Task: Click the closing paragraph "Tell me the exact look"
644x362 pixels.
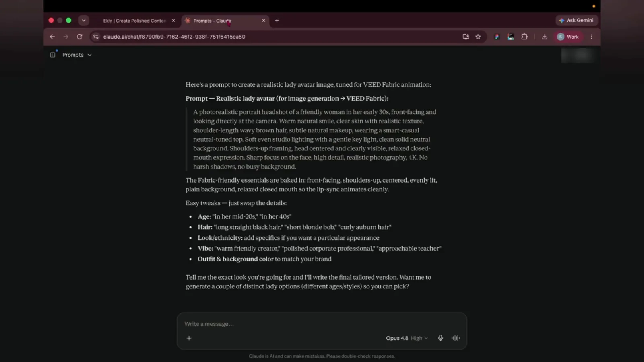Action: point(308,282)
